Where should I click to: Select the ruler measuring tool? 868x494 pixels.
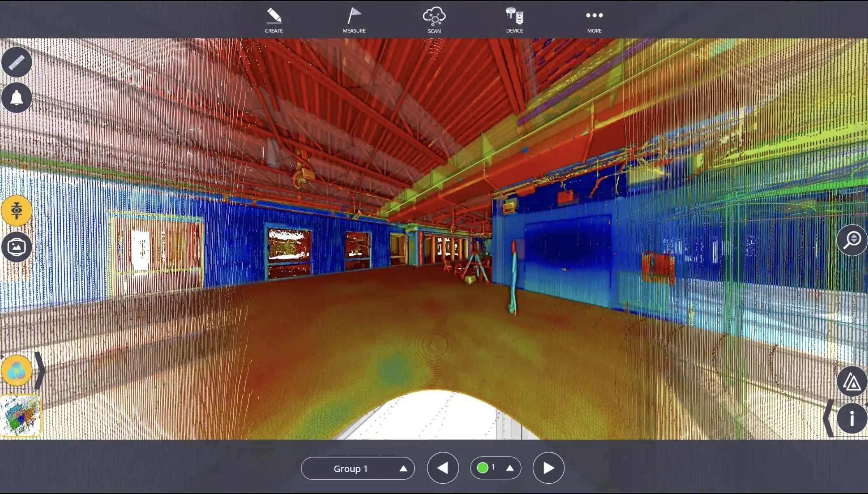[16, 62]
